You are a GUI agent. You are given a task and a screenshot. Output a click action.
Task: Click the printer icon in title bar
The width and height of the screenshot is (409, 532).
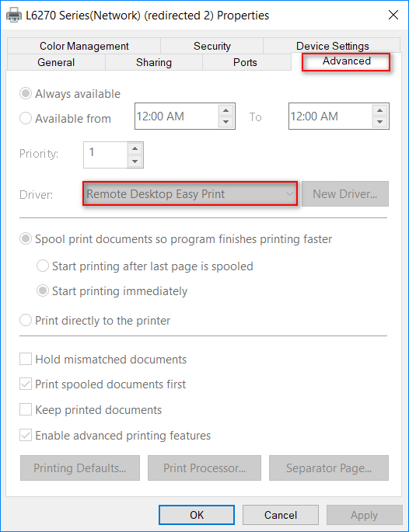point(14,16)
